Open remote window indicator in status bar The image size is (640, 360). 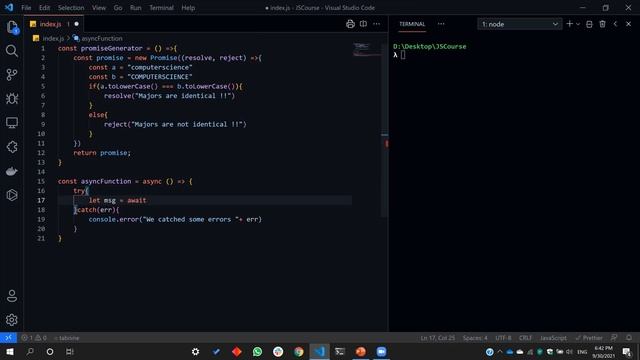point(8,338)
